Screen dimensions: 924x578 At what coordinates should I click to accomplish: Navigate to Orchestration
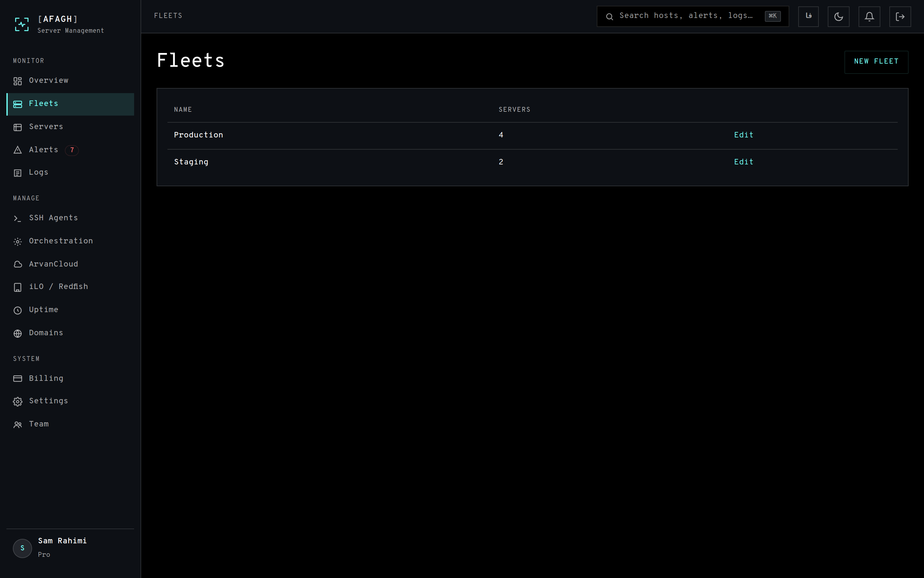(70, 241)
